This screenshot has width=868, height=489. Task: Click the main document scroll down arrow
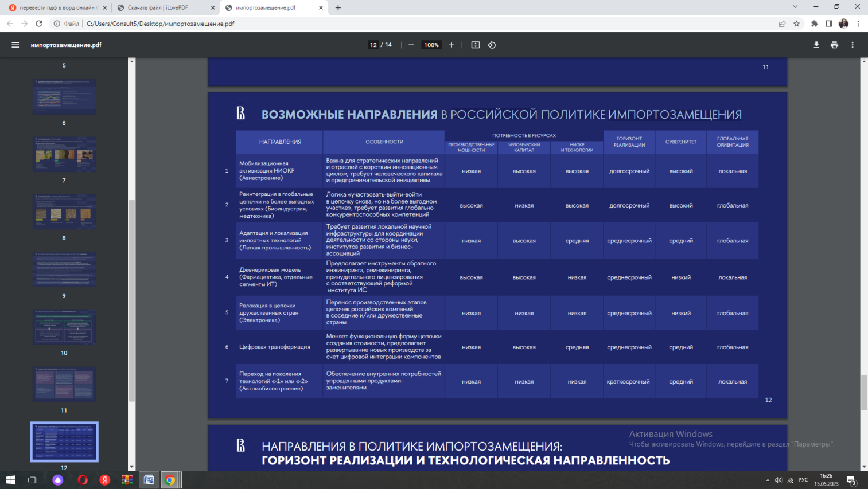point(864,467)
